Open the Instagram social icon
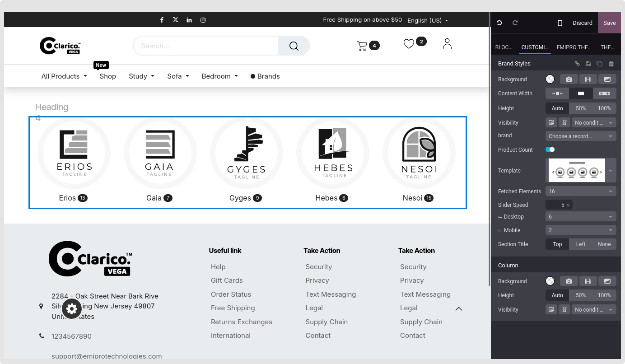The width and height of the screenshot is (625, 364). point(203,20)
